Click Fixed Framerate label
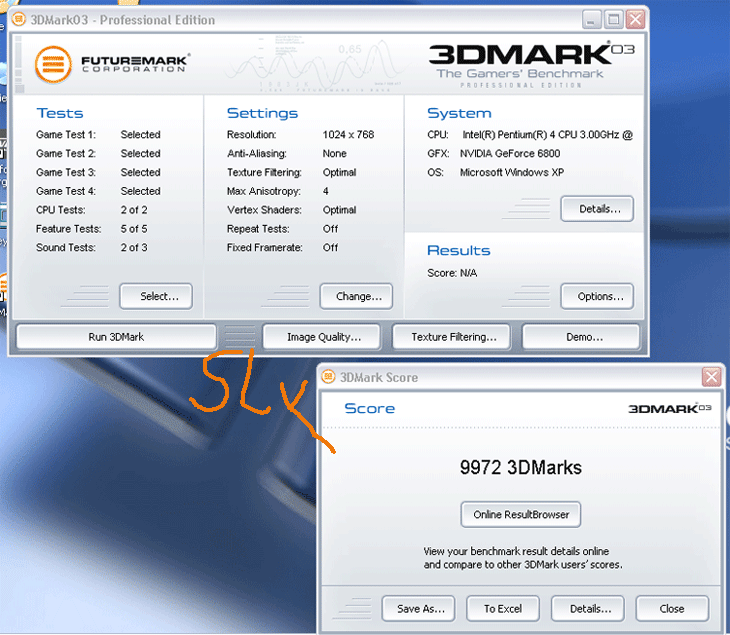730x635 pixels. (x=264, y=247)
